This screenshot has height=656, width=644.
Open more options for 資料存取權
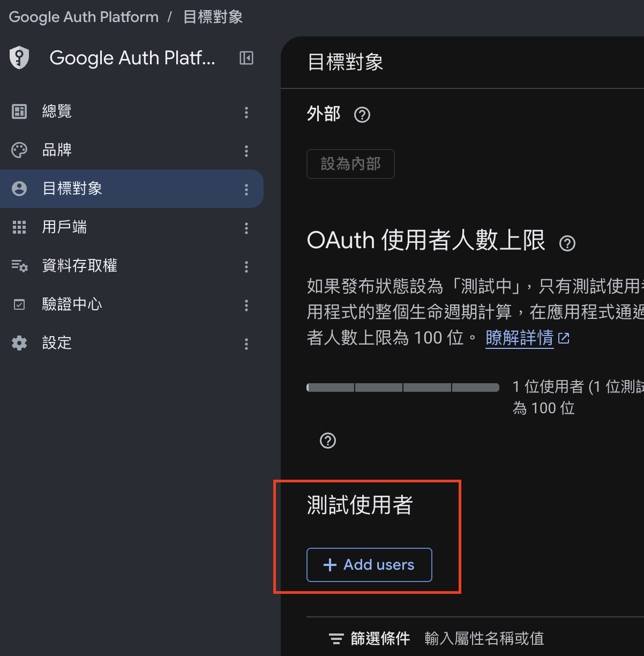pyautogui.click(x=246, y=266)
